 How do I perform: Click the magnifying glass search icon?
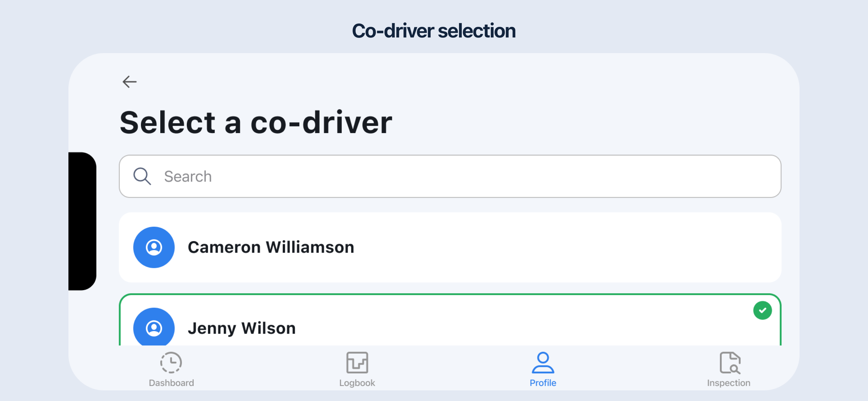142,176
